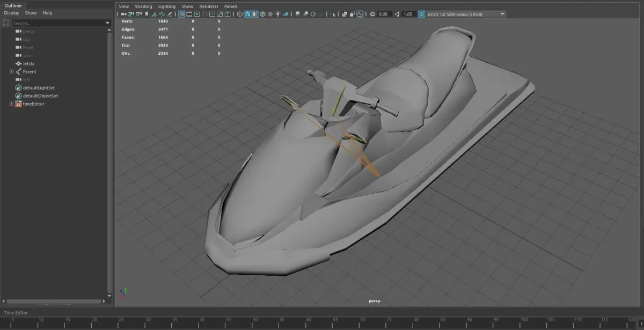
Task: Toggle the Safe Title display
Action: coord(228,14)
